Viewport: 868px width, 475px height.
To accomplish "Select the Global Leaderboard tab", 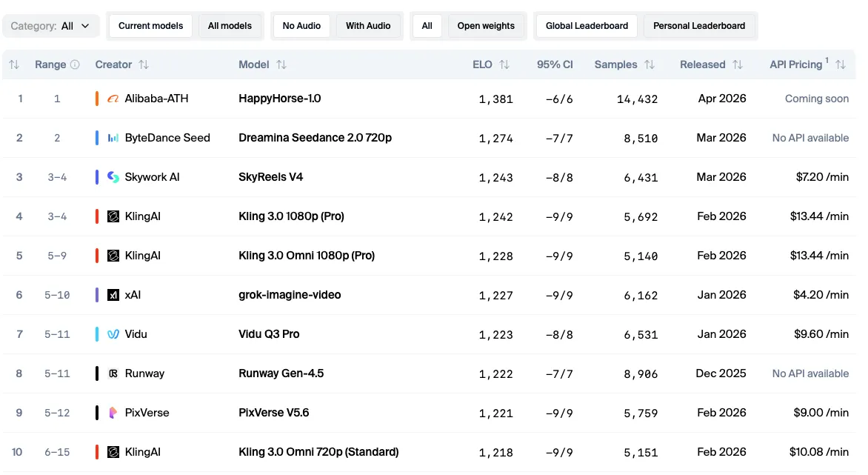I will pos(587,26).
